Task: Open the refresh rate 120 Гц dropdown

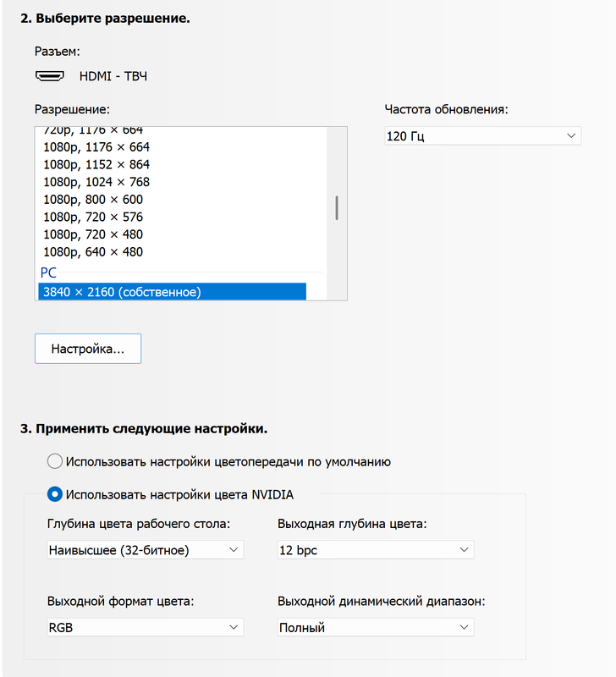Action: (x=482, y=136)
